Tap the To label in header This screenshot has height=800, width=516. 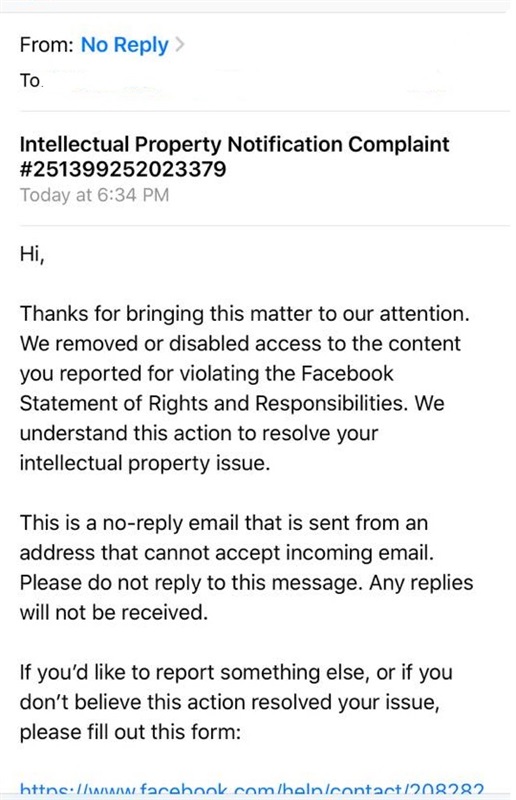pyautogui.click(x=30, y=81)
